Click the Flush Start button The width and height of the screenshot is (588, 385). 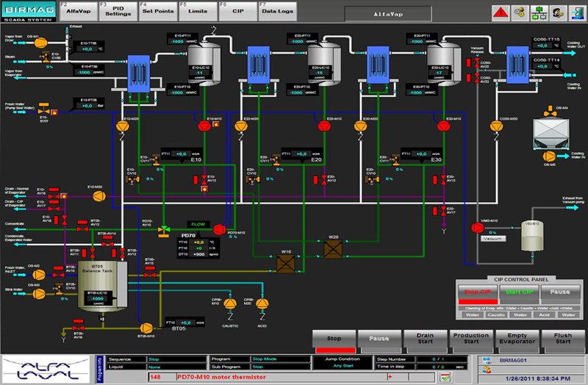pyautogui.click(x=562, y=342)
